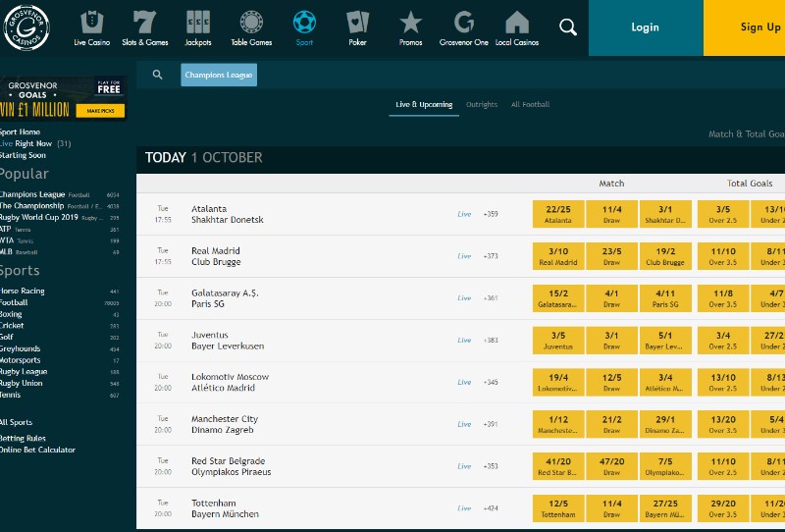Click the Grosvenor Casinos logo
The image size is (785, 532).
tap(26, 27)
